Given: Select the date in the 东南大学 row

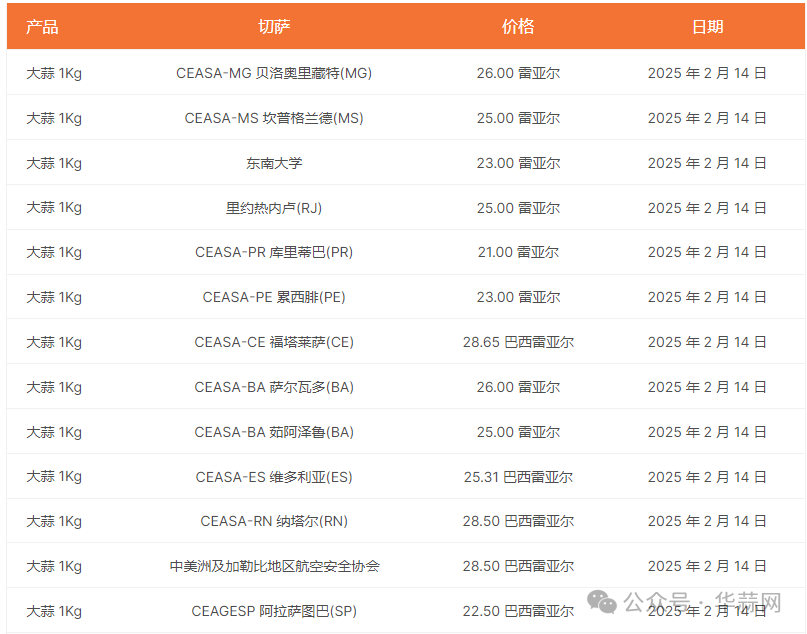Looking at the screenshot, I should click(x=707, y=163).
